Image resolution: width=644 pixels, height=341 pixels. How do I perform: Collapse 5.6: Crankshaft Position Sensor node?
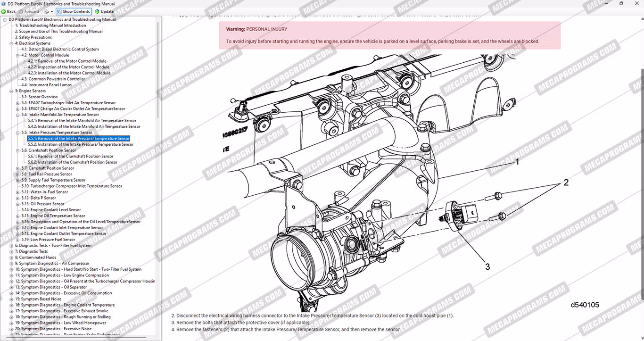tap(18, 150)
